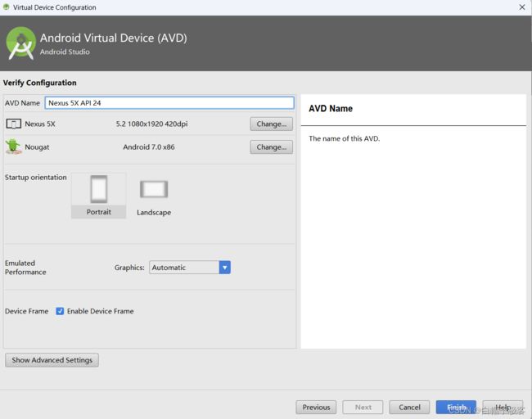Go back with the Previous button

[316, 407]
